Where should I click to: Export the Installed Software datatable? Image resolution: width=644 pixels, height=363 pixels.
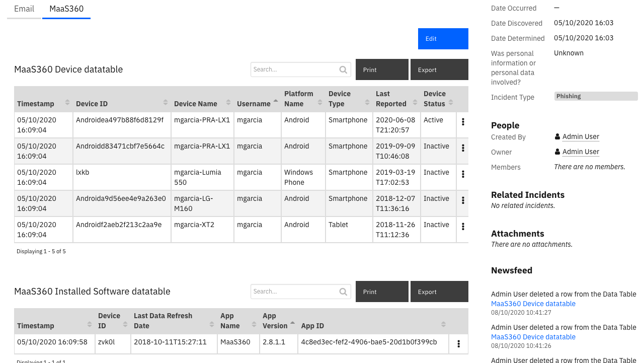pos(439,292)
